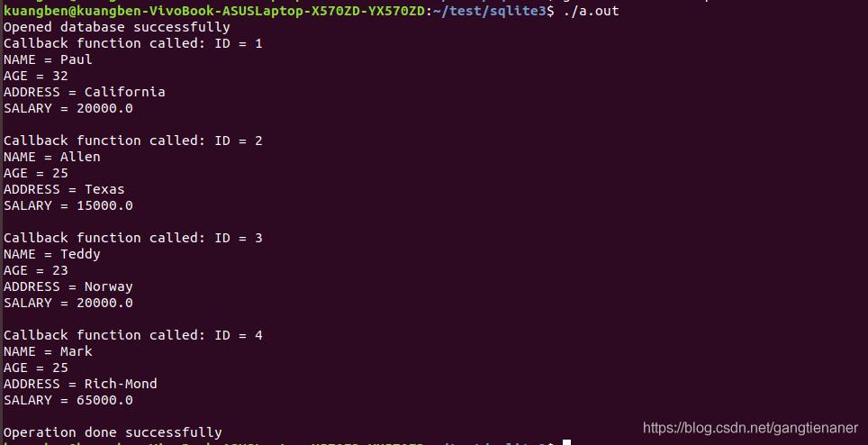Viewport: 868px width, 445px height.
Task: Select the 'NAME = Allen' line
Action: coord(52,157)
